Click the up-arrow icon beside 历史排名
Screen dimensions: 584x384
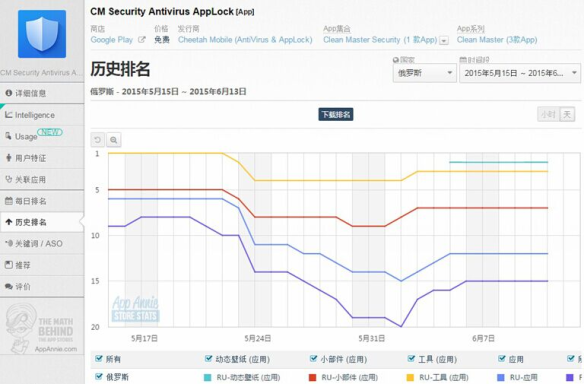(x=9, y=222)
